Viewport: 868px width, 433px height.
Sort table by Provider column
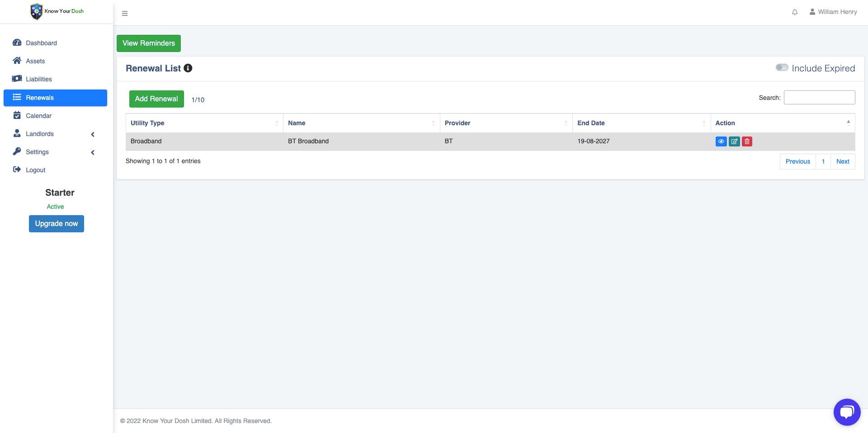coord(506,123)
